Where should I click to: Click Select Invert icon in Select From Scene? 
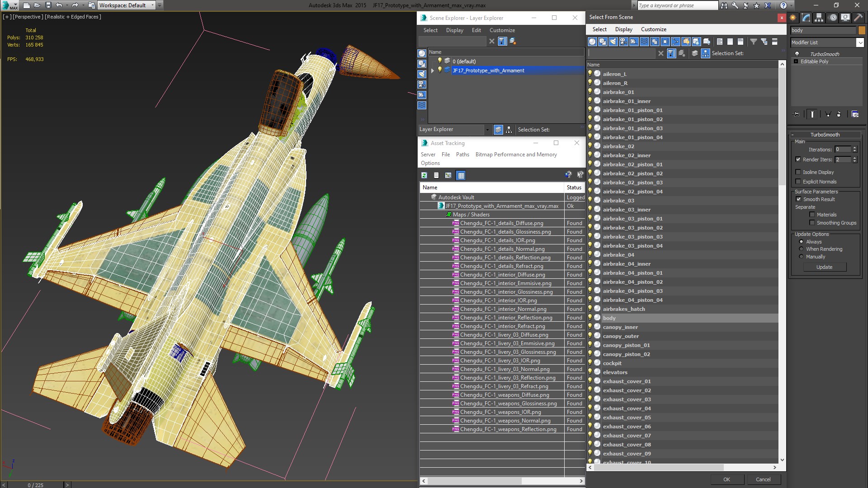(741, 42)
